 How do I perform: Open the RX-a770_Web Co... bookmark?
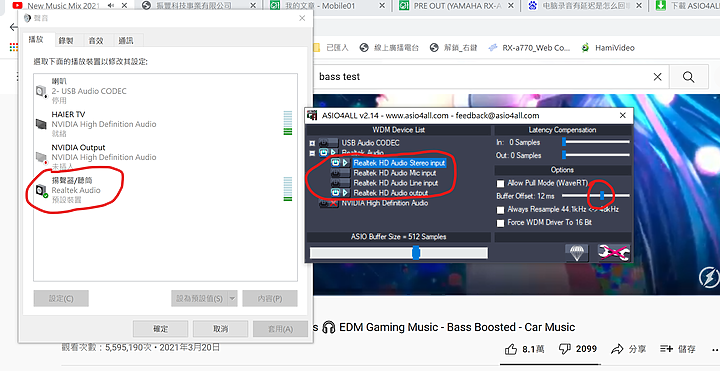point(529,48)
